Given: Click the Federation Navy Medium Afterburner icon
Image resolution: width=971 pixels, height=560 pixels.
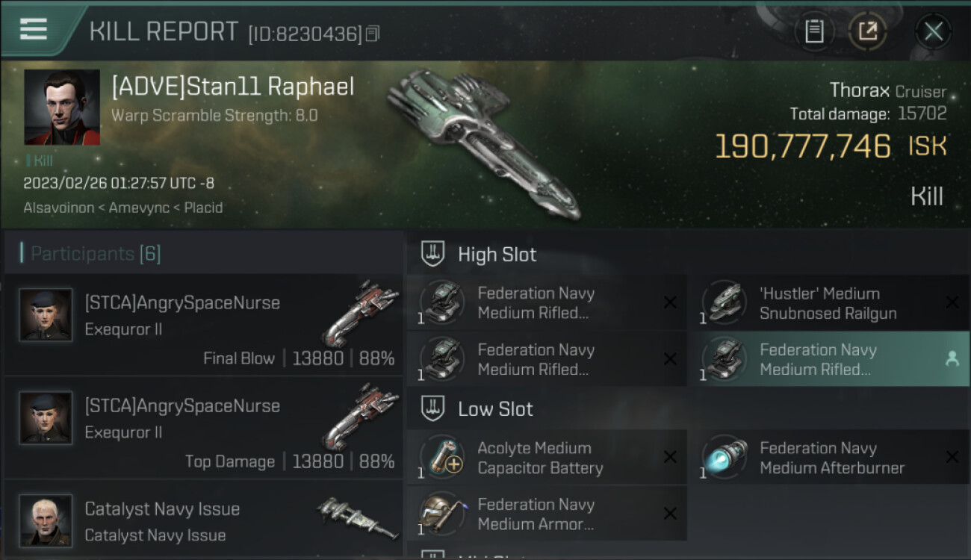Looking at the screenshot, I should click(x=724, y=457).
